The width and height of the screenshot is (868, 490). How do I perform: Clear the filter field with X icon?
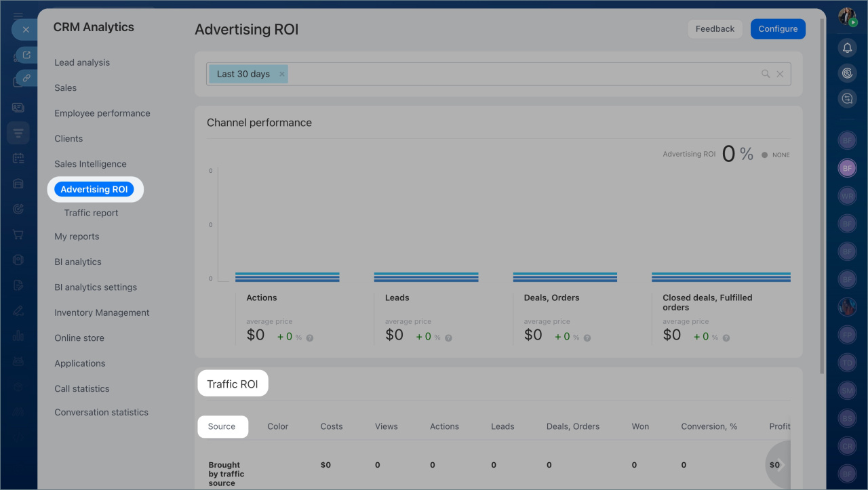click(780, 74)
